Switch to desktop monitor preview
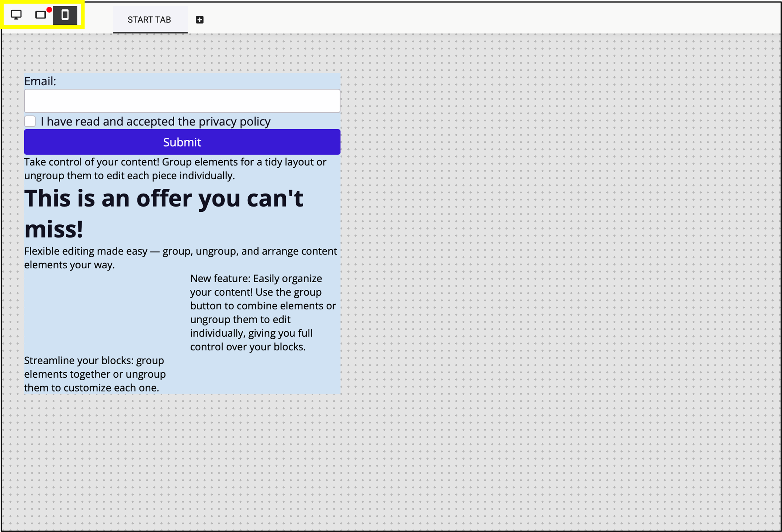The image size is (782, 532). click(x=16, y=15)
